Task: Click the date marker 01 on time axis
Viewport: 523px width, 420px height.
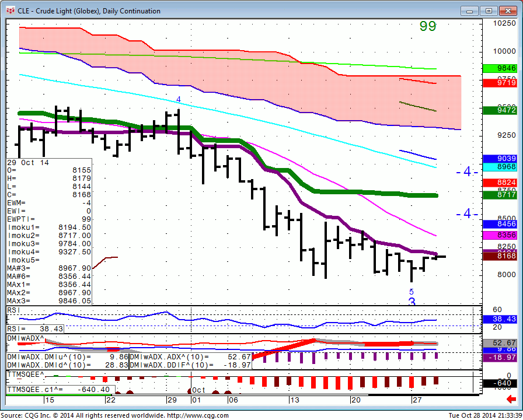Action: pyautogui.click(x=197, y=400)
